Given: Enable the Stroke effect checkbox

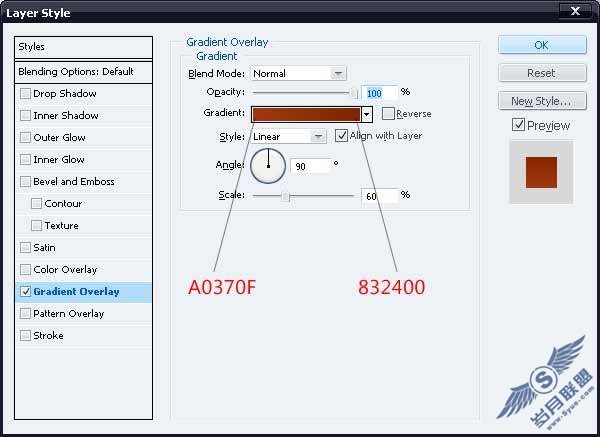Looking at the screenshot, I should coord(25,336).
